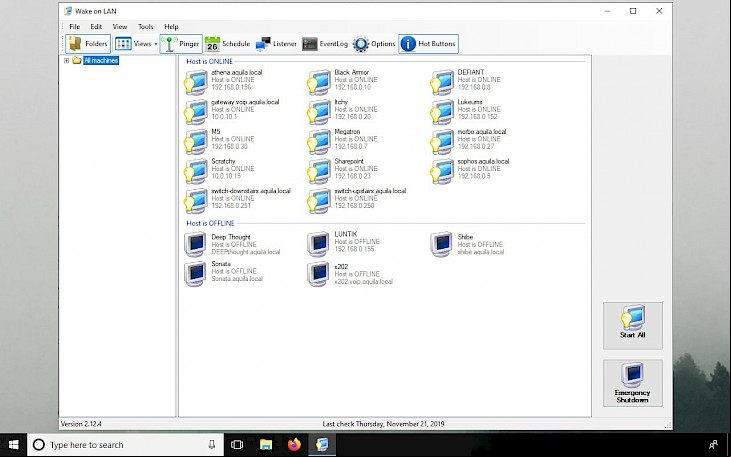Click the 192.168.0.156 address text

click(231, 87)
